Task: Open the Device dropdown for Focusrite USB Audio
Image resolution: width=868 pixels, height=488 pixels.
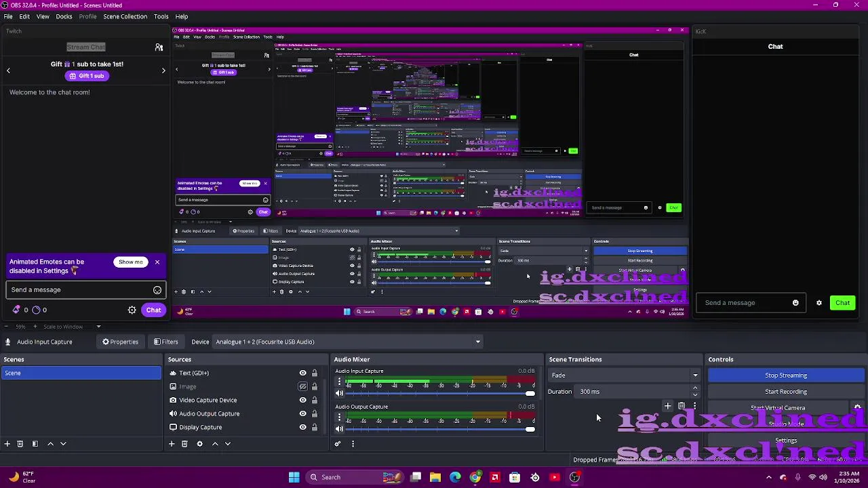Action: (x=347, y=342)
